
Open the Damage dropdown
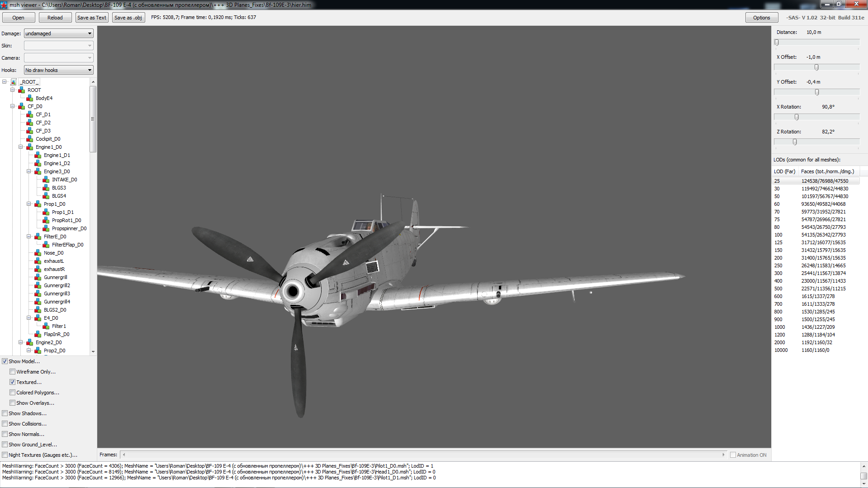[59, 33]
